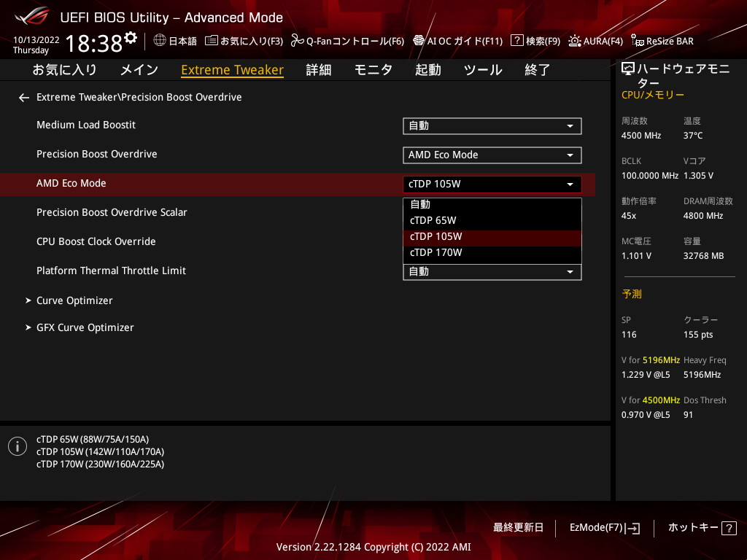
Task: Click the info icon in help panel
Action: [18, 446]
